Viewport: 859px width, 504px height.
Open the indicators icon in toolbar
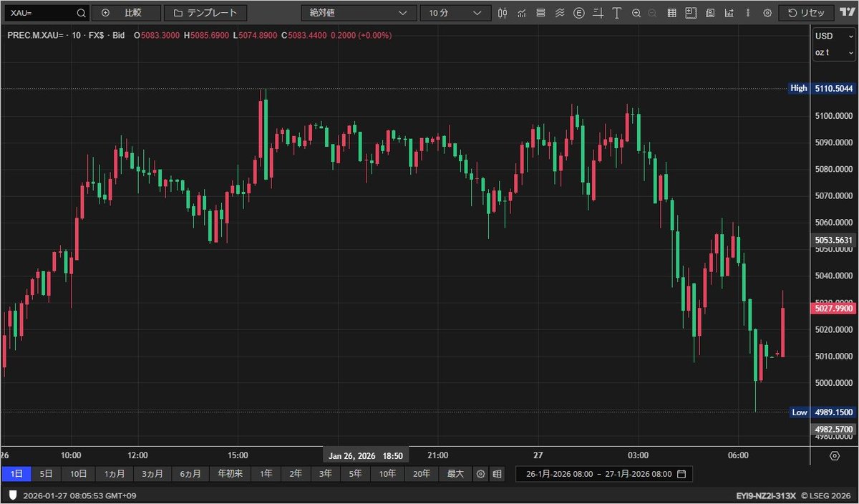click(522, 13)
